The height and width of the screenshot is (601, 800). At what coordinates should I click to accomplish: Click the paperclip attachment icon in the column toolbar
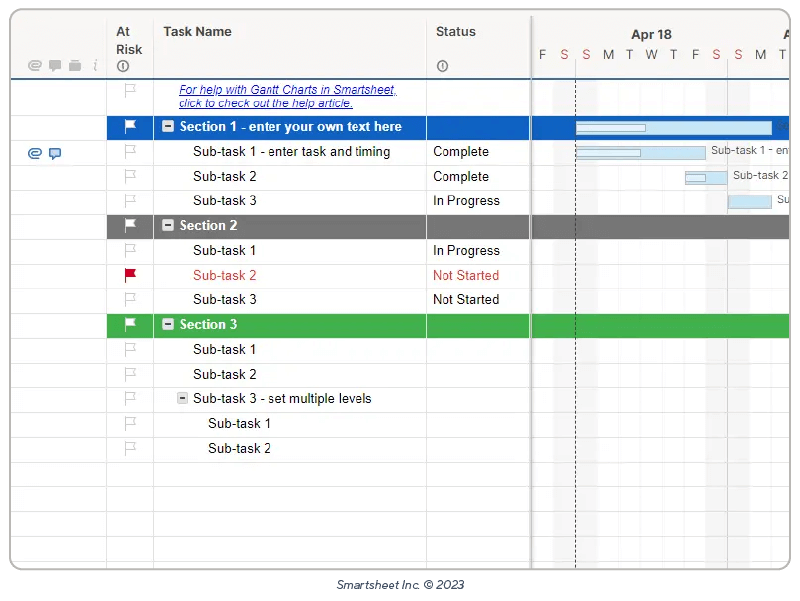coord(35,65)
